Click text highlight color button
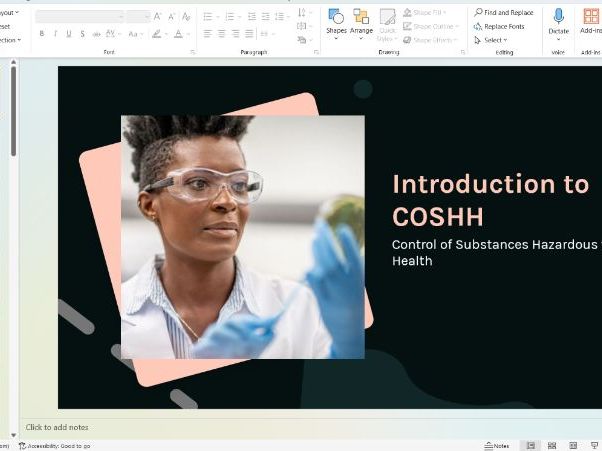 click(x=159, y=34)
